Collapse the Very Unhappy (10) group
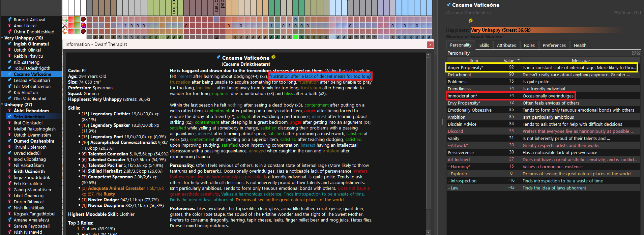 (x=2, y=38)
